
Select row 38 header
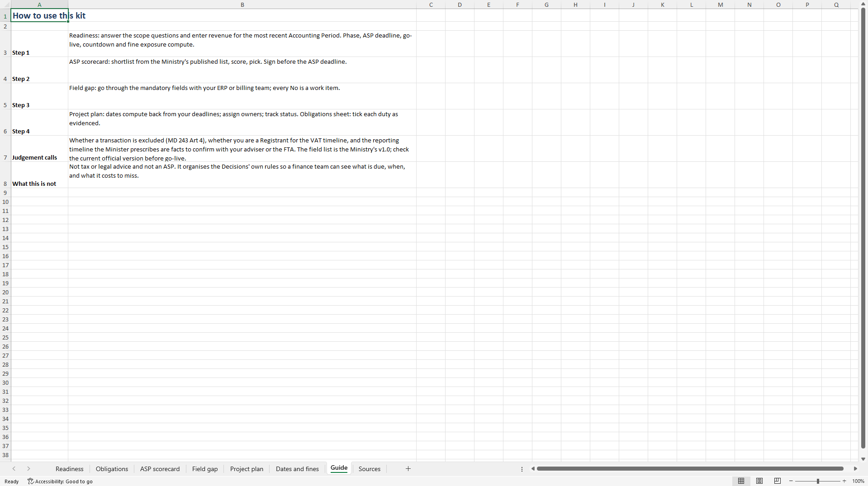tap(5, 455)
